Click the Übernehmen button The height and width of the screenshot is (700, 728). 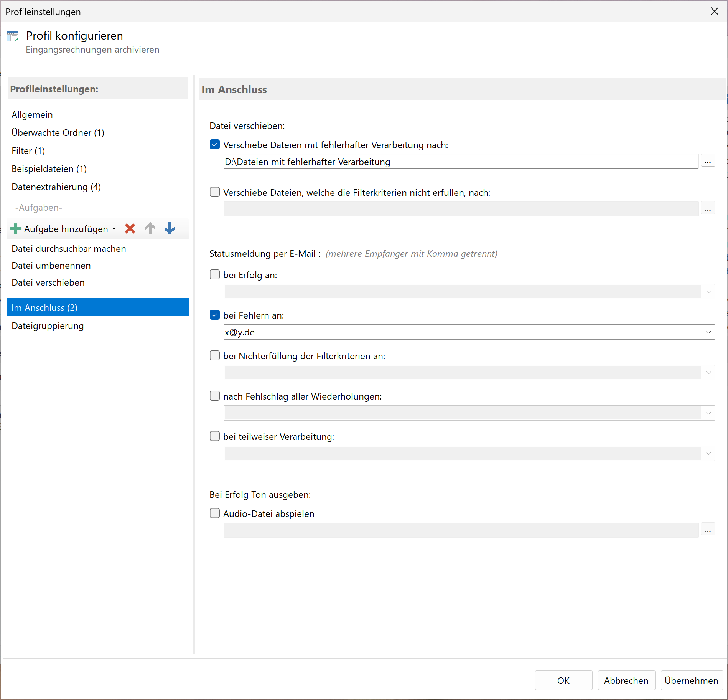(x=691, y=680)
